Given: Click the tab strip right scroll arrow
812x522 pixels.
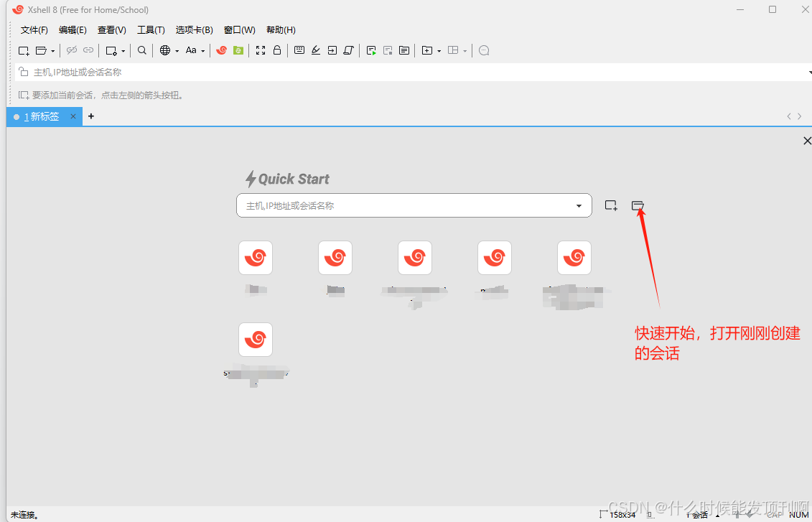Looking at the screenshot, I should 800,116.
